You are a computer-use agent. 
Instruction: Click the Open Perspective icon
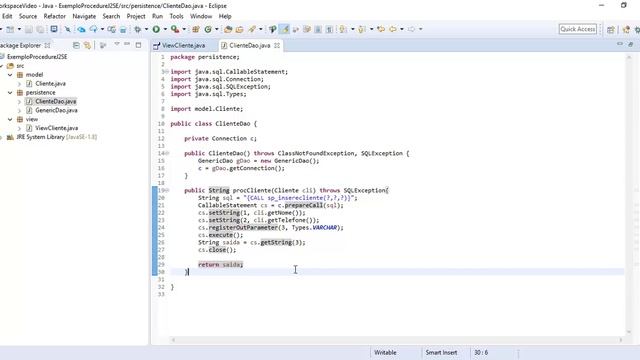[x=611, y=29]
